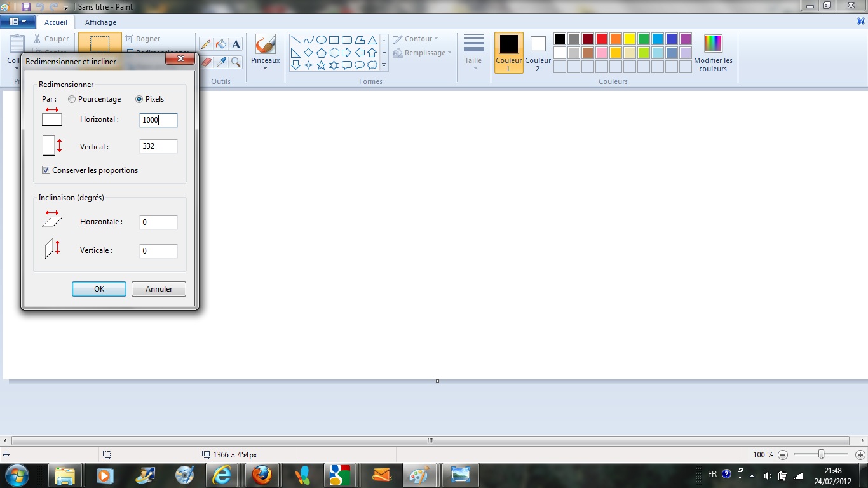Select the Magnifier tool
Screen dimensions: 868x488
[236, 62]
